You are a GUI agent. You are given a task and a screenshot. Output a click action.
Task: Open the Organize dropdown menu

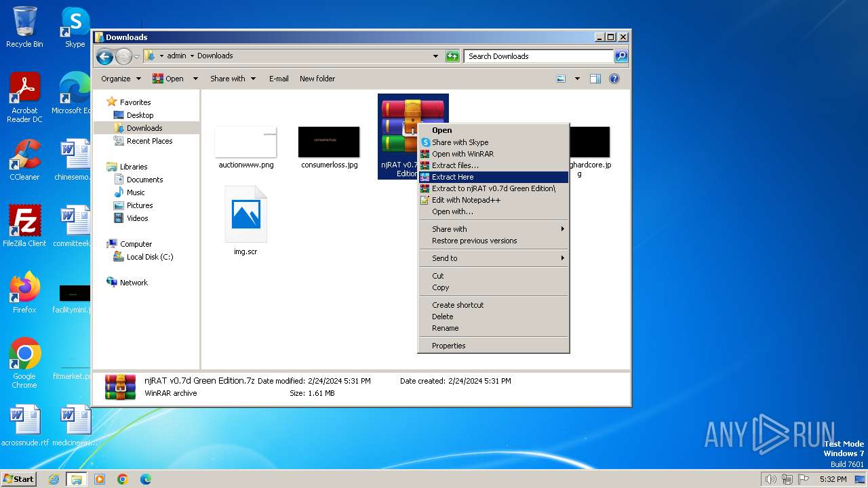(x=121, y=79)
